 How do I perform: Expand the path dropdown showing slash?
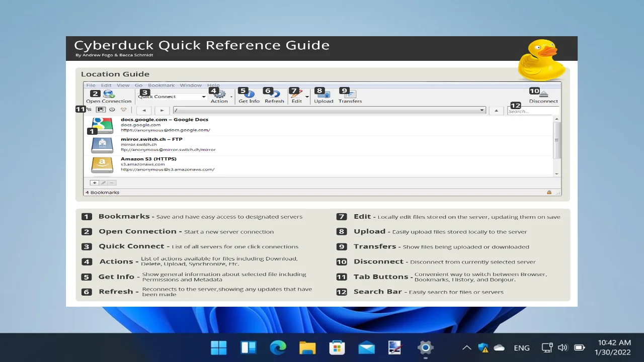481,110
